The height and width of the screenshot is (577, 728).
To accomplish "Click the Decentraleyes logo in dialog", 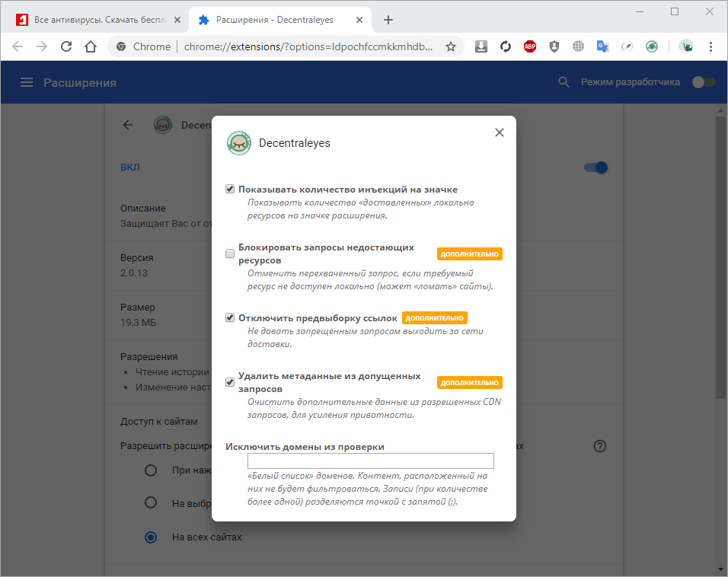I will pos(239,143).
